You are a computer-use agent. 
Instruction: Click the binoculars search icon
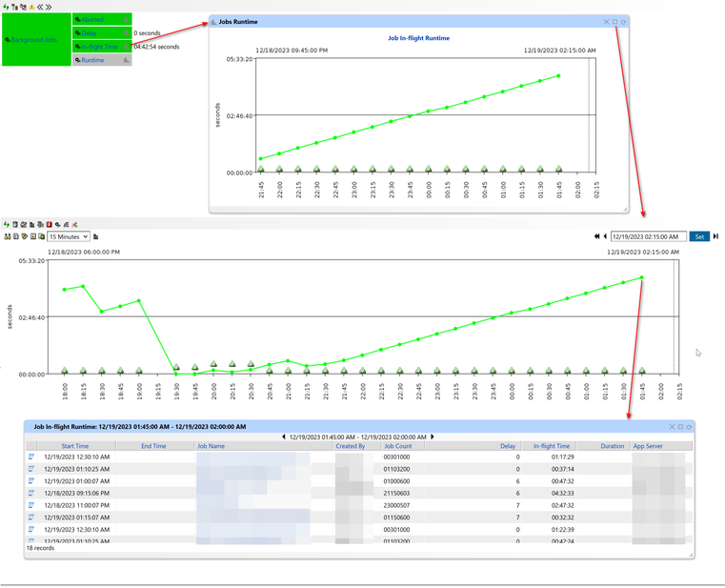pos(7,236)
